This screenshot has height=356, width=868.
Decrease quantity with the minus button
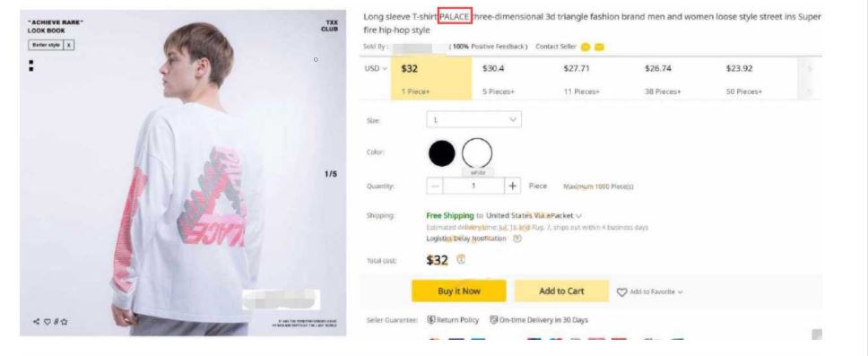[x=435, y=186]
